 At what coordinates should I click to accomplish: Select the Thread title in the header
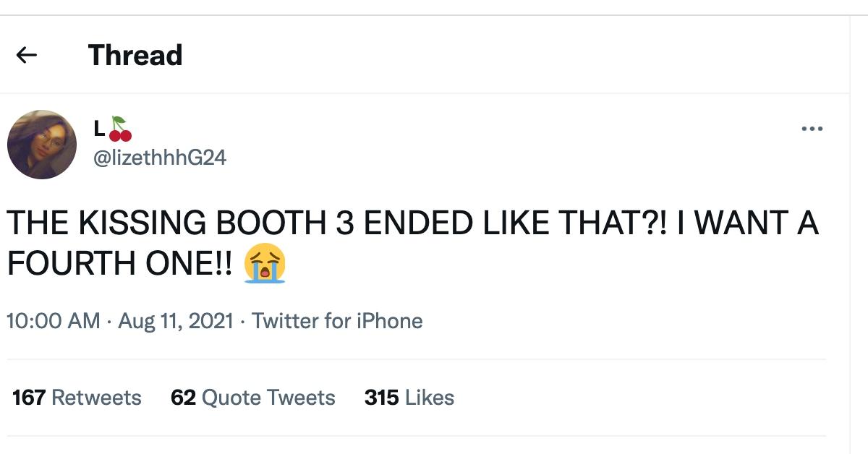135,54
